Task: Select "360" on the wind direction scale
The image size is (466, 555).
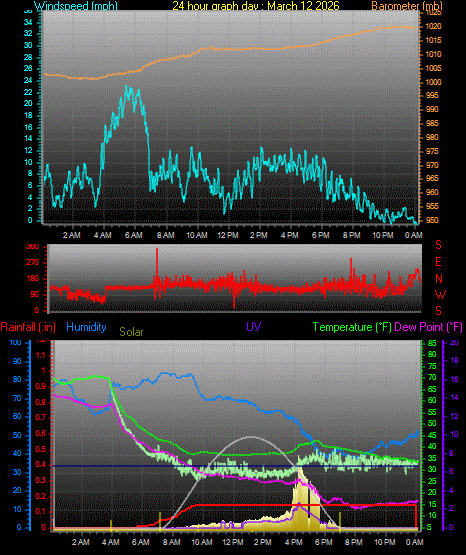Action: [x=33, y=247]
